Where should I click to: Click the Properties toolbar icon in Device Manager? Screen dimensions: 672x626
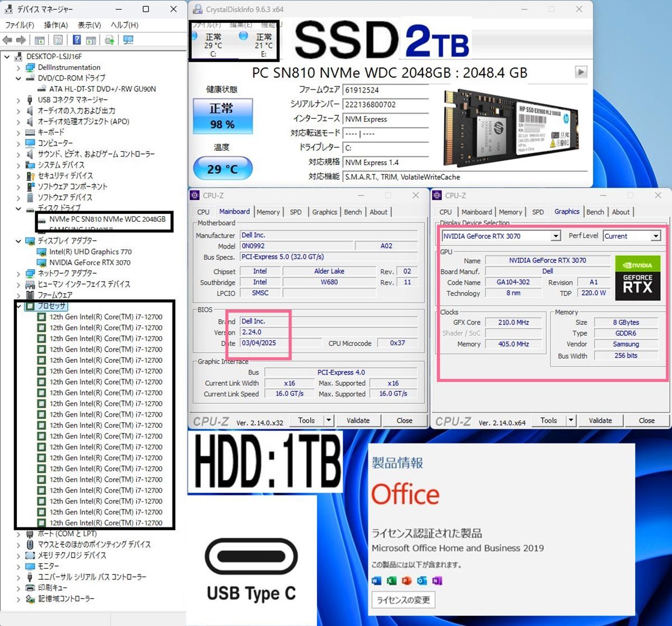tap(58, 40)
